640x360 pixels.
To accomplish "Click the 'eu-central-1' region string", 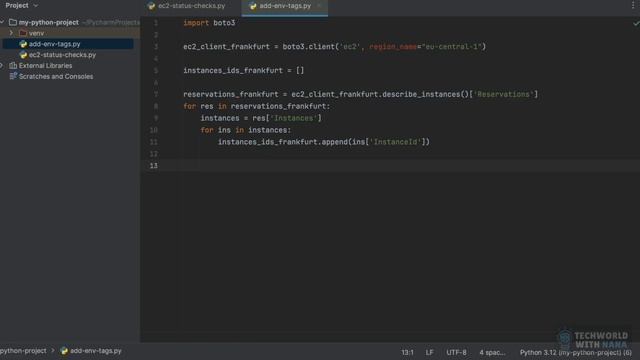I will 451,47.
